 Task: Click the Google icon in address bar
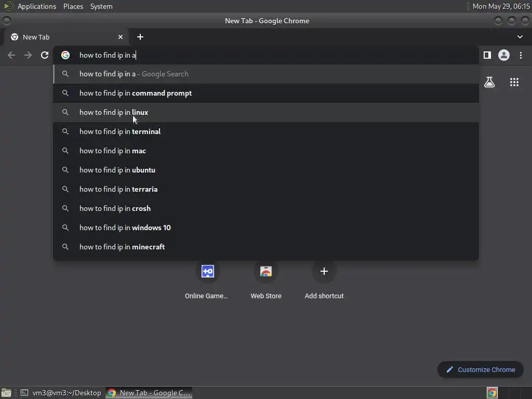pos(65,55)
